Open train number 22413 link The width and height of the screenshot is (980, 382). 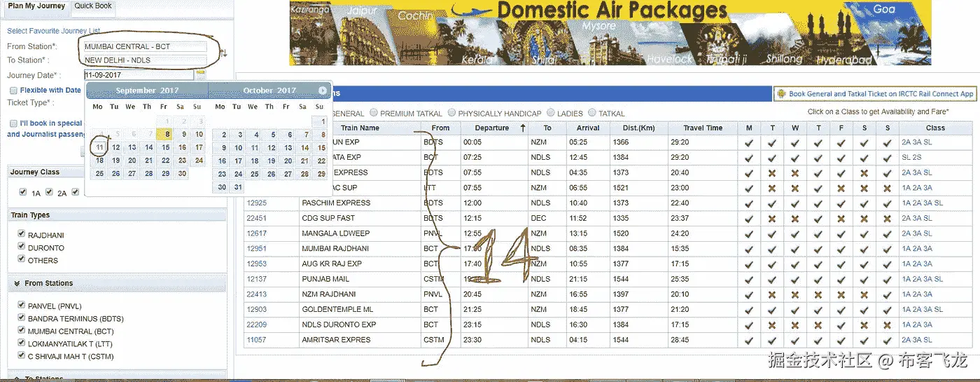(x=256, y=294)
